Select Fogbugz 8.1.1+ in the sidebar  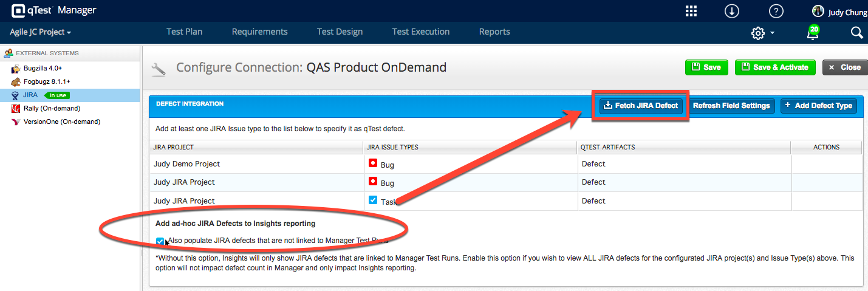(47, 81)
